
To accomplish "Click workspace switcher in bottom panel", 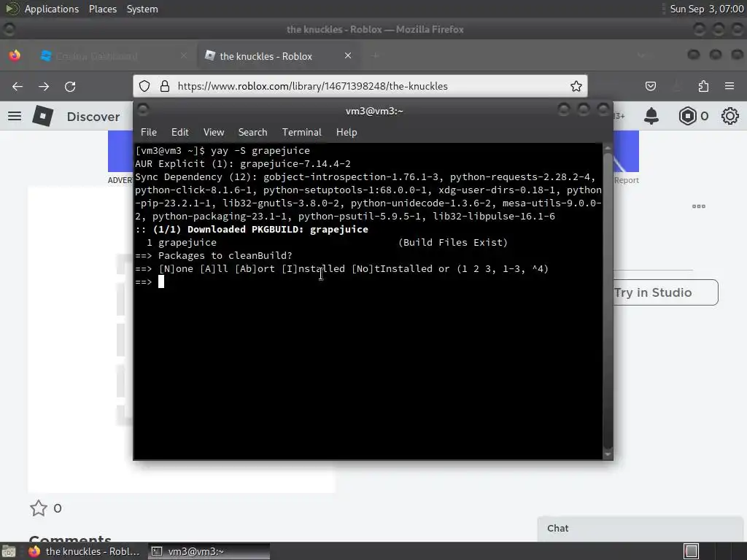I will [692, 551].
